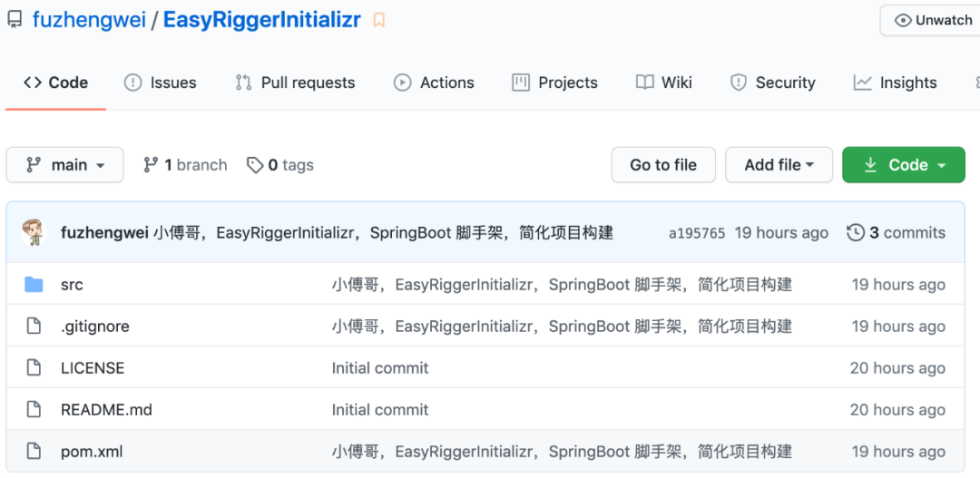Click the branch icon next to 1 branch
The height and width of the screenshot is (478, 980).
[151, 165]
